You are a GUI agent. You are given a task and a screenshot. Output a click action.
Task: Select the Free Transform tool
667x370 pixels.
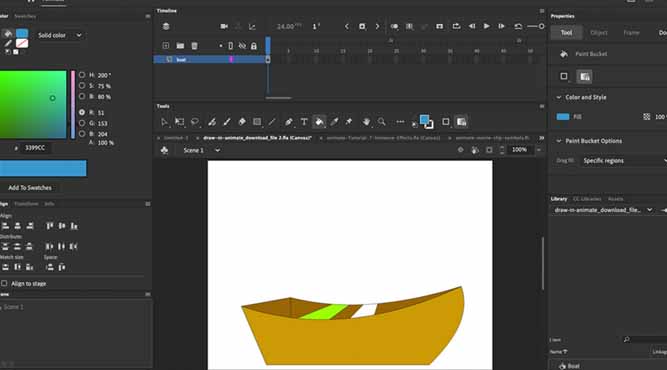[180, 122]
